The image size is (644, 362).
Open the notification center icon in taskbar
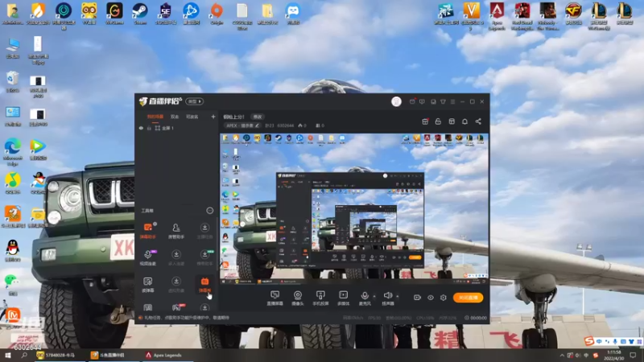(x=634, y=355)
